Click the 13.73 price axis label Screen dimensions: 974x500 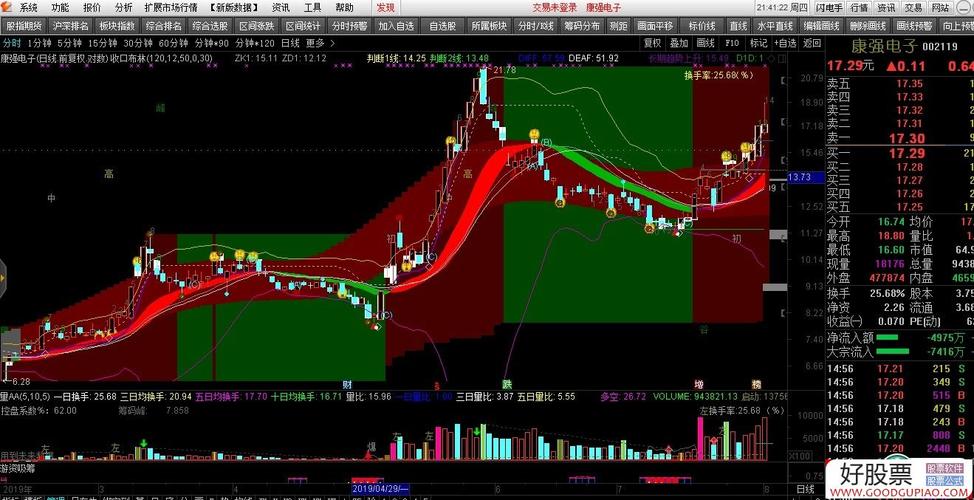[806, 178]
